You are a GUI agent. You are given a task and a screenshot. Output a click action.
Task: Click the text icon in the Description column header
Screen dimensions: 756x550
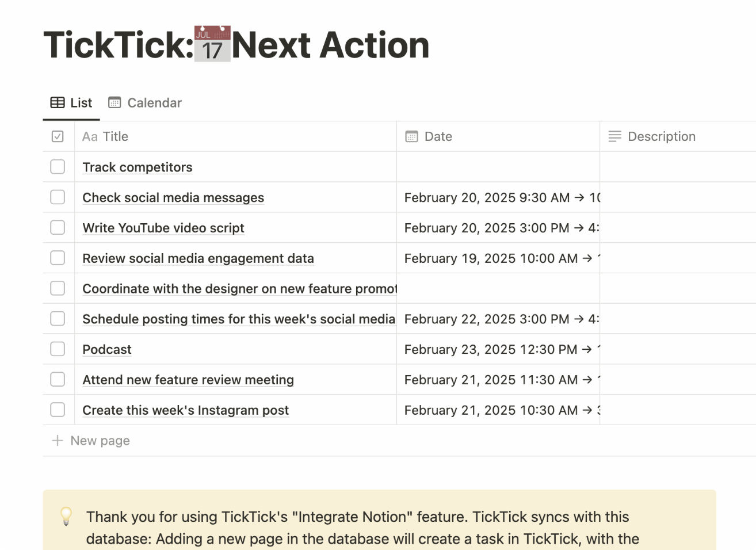point(614,136)
